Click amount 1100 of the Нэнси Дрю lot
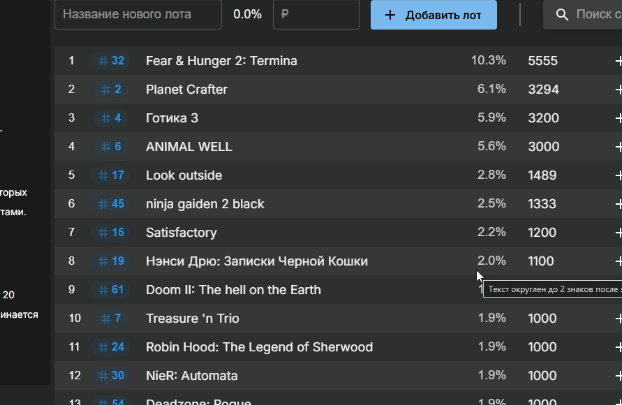This screenshot has width=622, height=405. pyautogui.click(x=541, y=261)
